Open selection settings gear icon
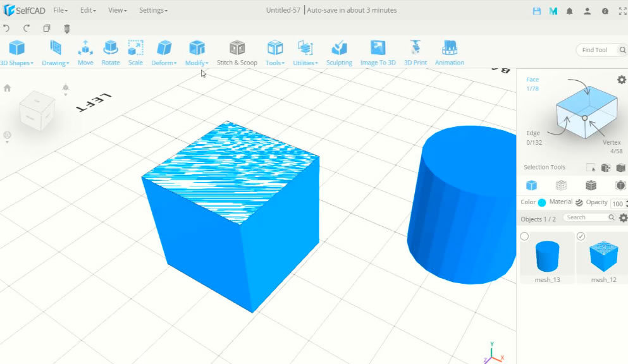The image size is (628, 364). pyautogui.click(x=622, y=80)
